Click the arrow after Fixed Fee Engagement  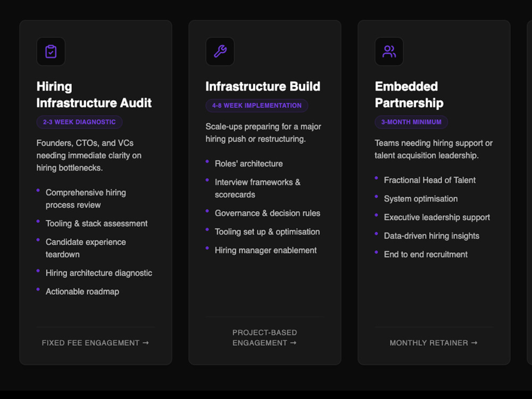click(146, 343)
